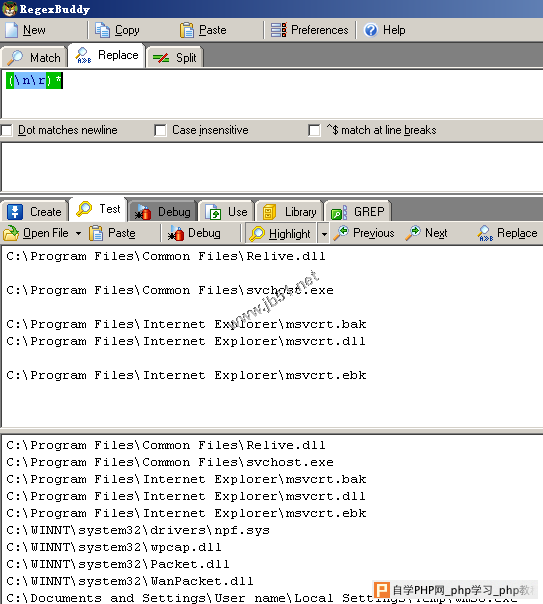
Task: Toggle Case insensitive option
Action: (x=160, y=130)
